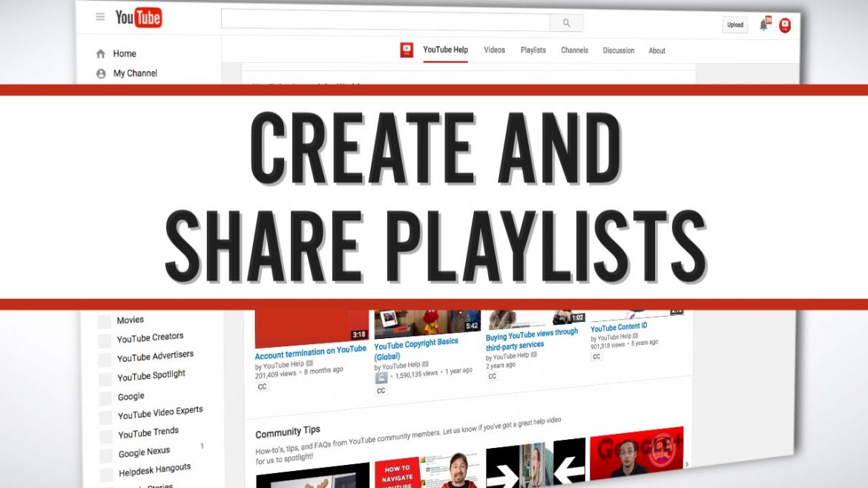This screenshot has width=868, height=488.
Task: Click the YouTube Advertisers channel icon
Action: 105,360
